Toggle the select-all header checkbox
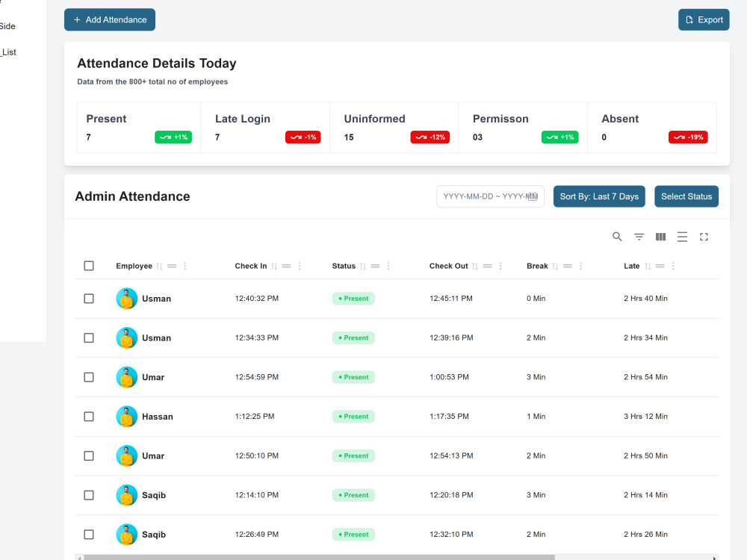This screenshot has width=747, height=560. (89, 266)
